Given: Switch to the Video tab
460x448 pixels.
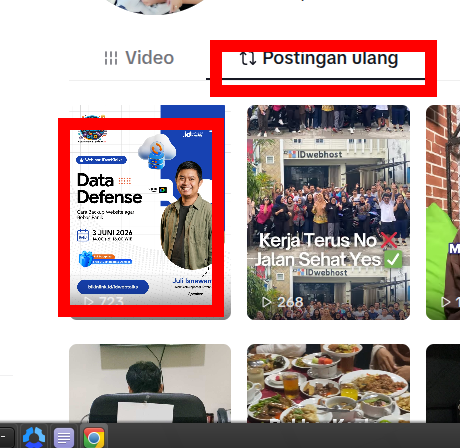Looking at the screenshot, I should tap(139, 58).
